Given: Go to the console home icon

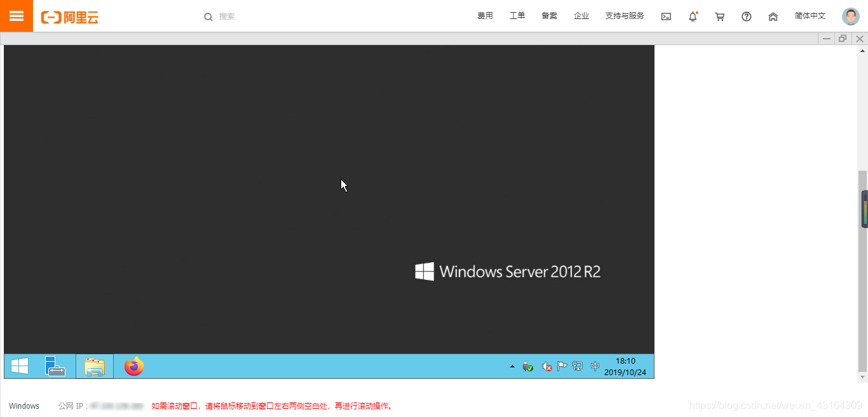Looking at the screenshot, I should tap(773, 17).
